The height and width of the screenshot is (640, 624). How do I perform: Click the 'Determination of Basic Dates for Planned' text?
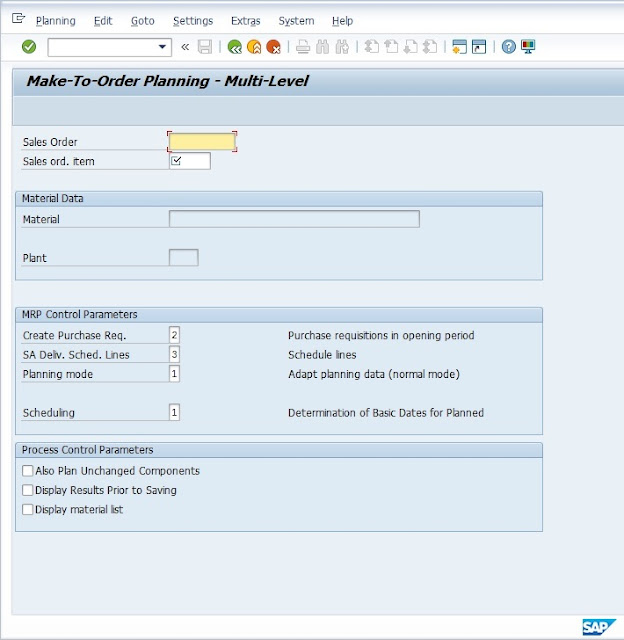386,413
